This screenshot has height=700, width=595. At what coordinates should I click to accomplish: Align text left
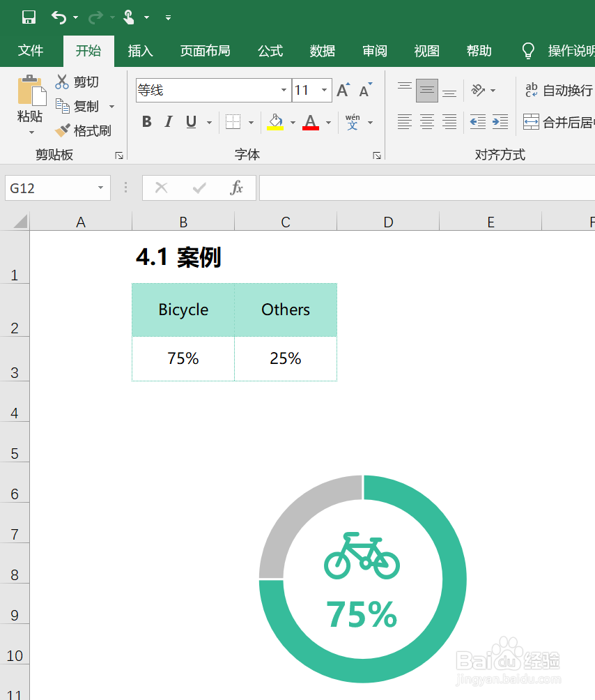click(405, 122)
